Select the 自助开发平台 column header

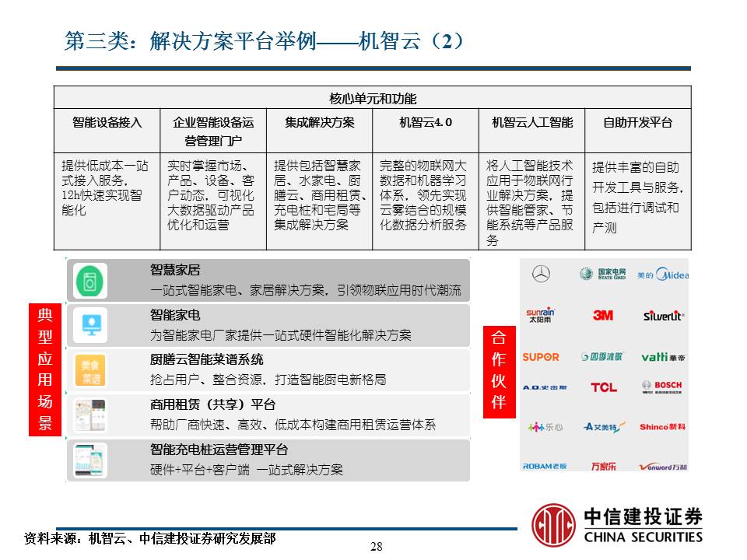[x=638, y=121]
